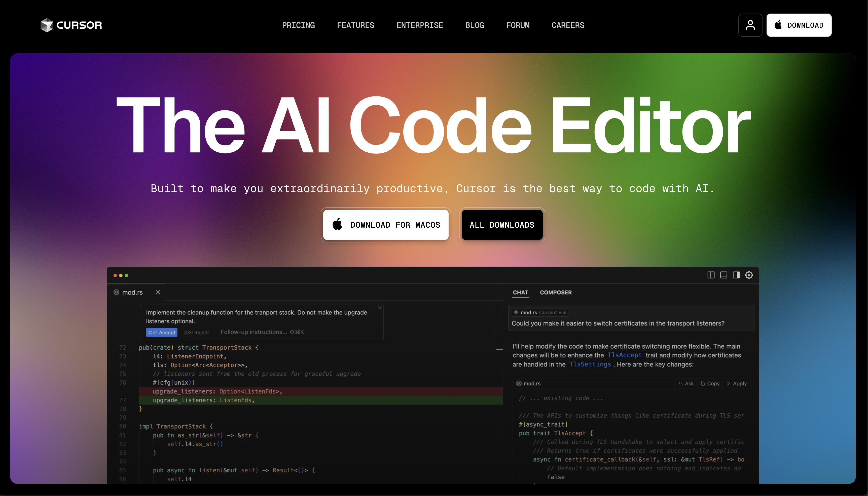Close the mod.rs editor tab
This screenshot has width=868, height=496.
(158, 292)
